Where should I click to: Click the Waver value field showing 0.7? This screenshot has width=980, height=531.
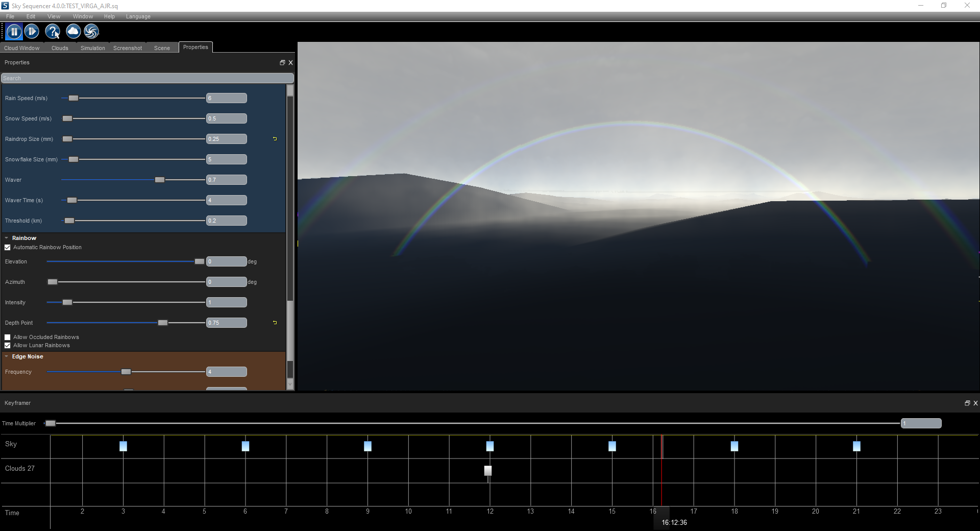tap(227, 180)
